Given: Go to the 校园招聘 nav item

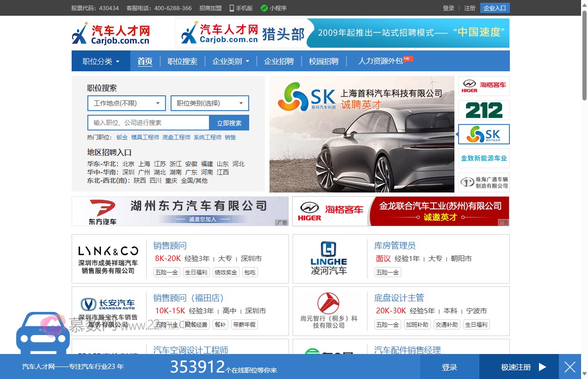Looking at the screenshot, I should tap(324, 61).
